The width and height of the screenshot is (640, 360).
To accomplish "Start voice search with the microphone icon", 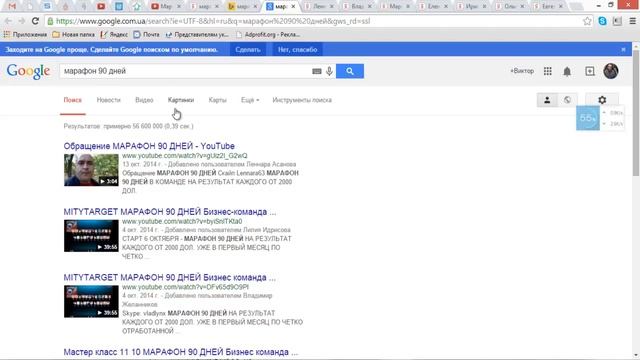I will pos(329,71).
